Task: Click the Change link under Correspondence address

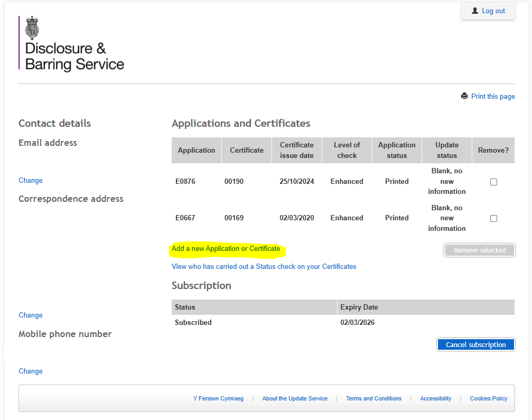Action: (30, 315)
